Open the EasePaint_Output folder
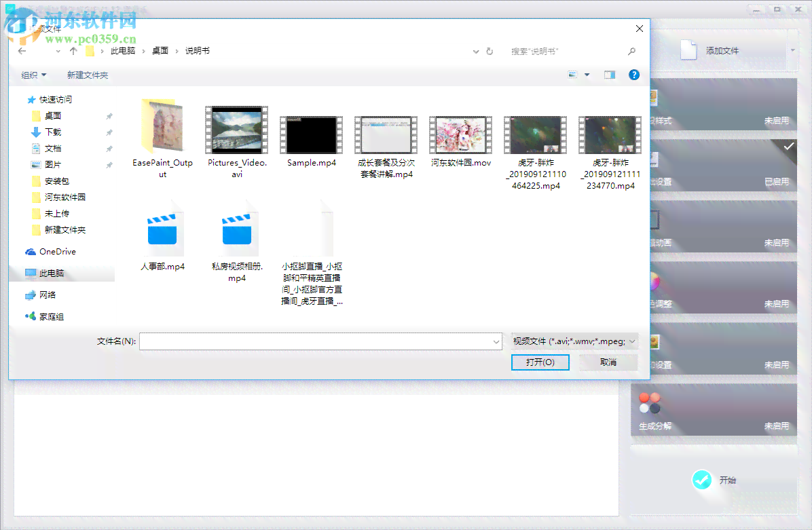Image resolution: width=812 pixels, height=530 pixels. click(163, 138)
